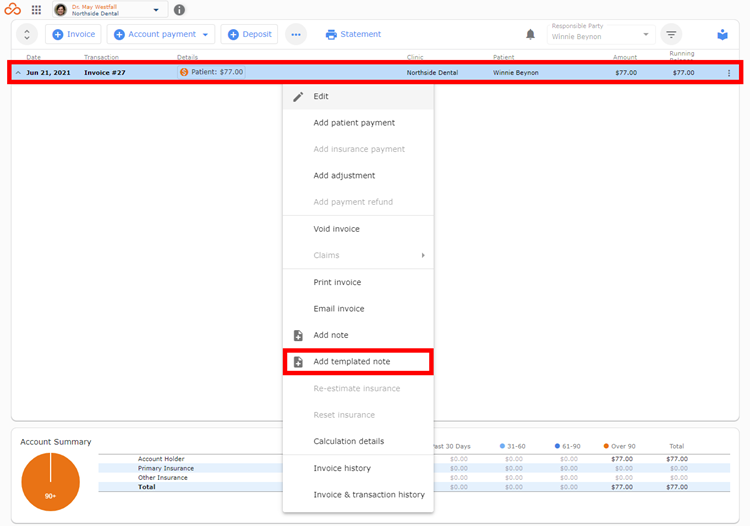
Task: Choose Add payment refund
Action: 358,202
